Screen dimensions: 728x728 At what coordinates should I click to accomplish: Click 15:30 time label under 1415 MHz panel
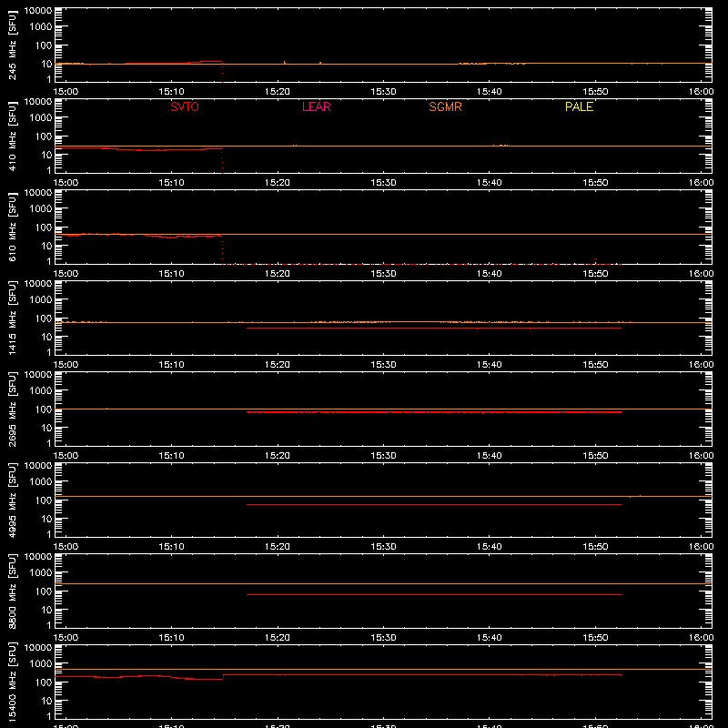pyautogui.click(x=383, y=365)
